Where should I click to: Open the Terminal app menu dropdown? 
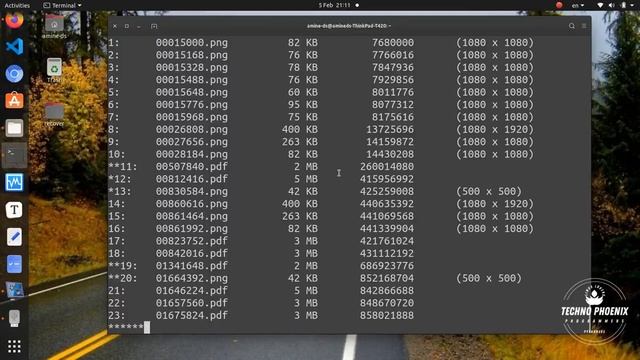[x=62, y=5]
